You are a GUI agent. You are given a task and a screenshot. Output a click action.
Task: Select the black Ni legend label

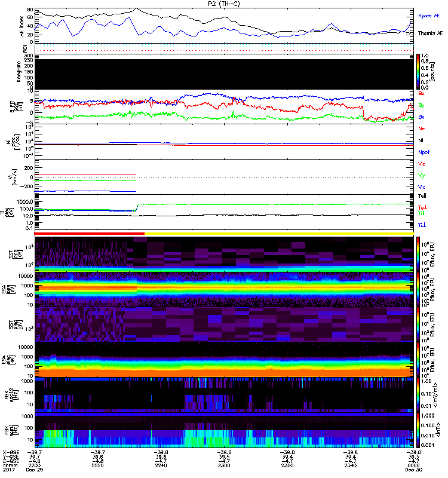coord(421,140)
